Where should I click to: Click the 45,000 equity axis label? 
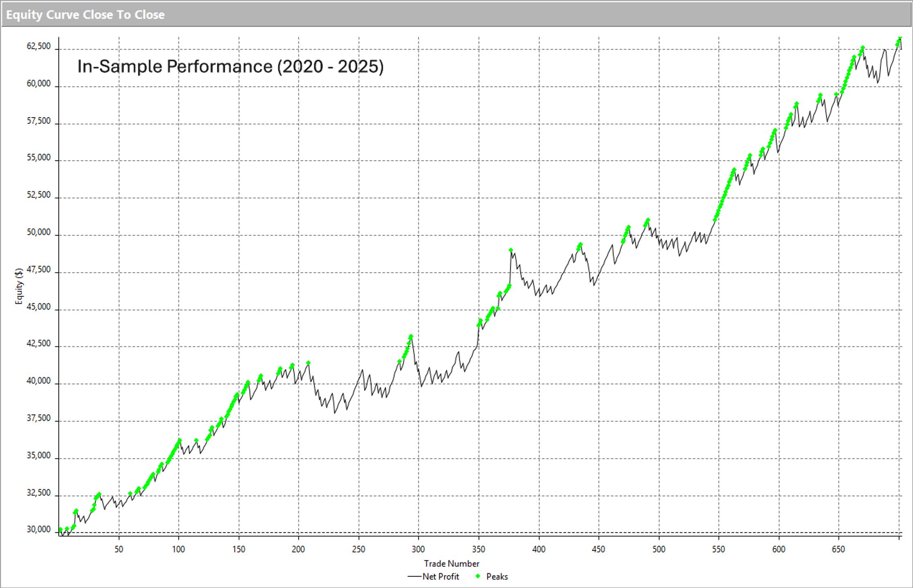pos(39,307)
